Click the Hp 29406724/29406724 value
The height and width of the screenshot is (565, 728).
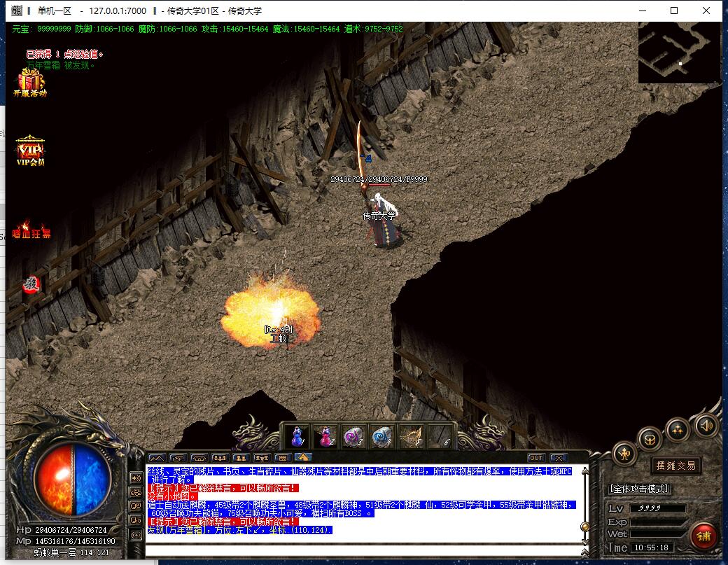tap(71, 530)
